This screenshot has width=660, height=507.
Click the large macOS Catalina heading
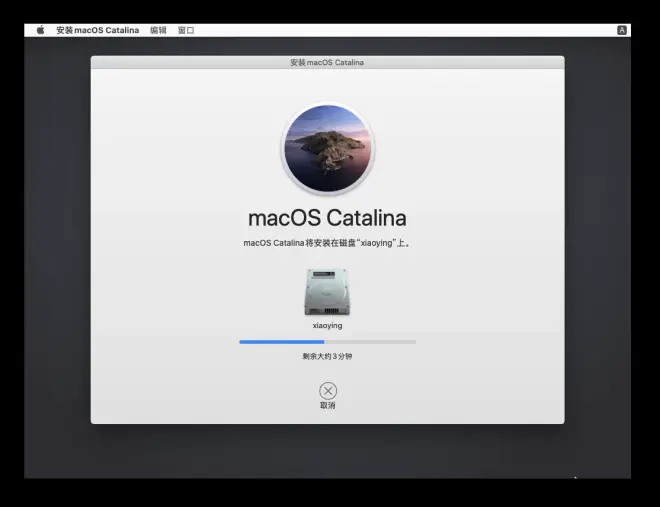pos(327,218)
